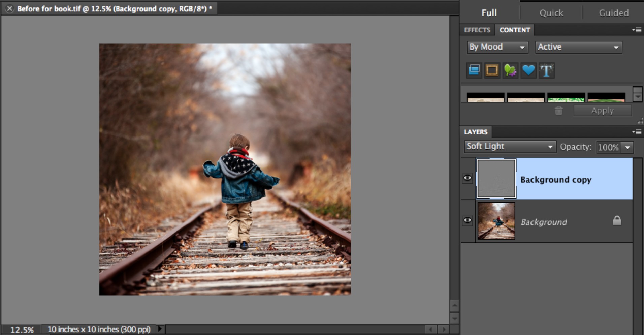Close the Before for book.tif document tab
Image resolution: width=644 pixels, height=335 pixels.
pyautogui.click(x=9, y=9)
